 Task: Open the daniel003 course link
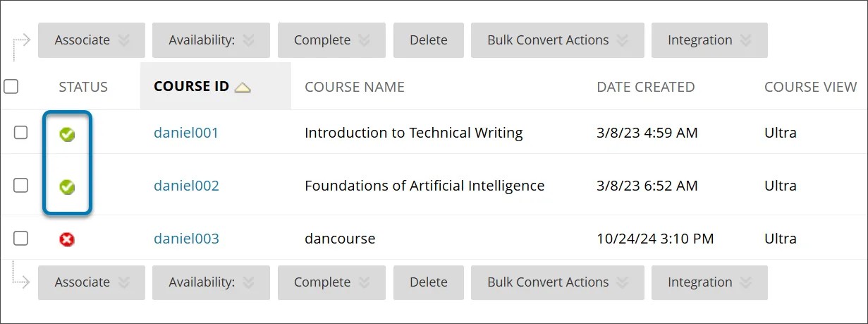(x=186, y=239)
